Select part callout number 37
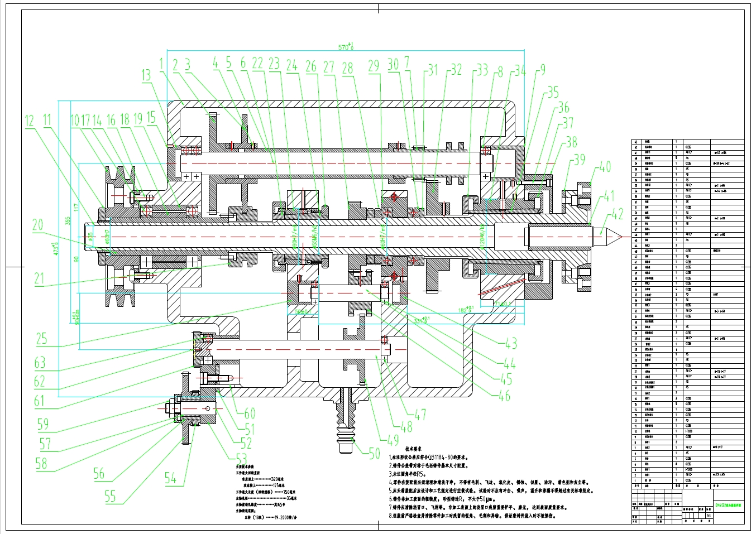This screenshot has width=756, height=534. tap(567, 123)
